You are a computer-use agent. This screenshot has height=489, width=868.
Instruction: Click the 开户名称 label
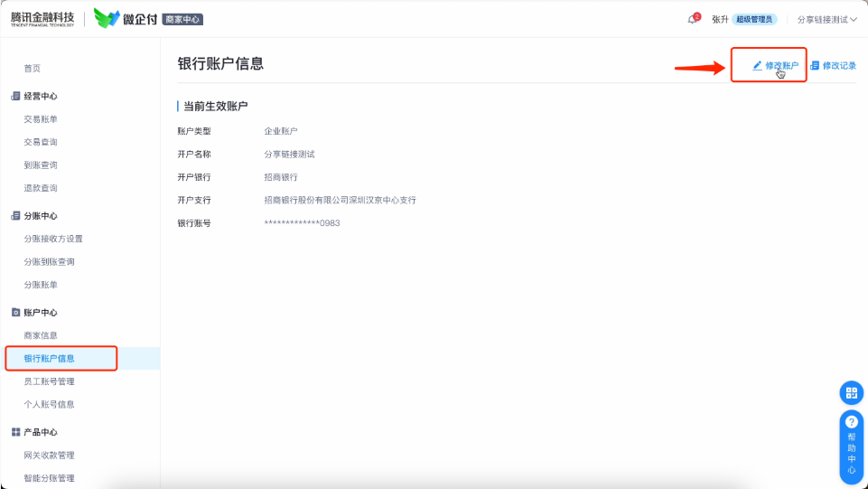(x=194, y=154)
